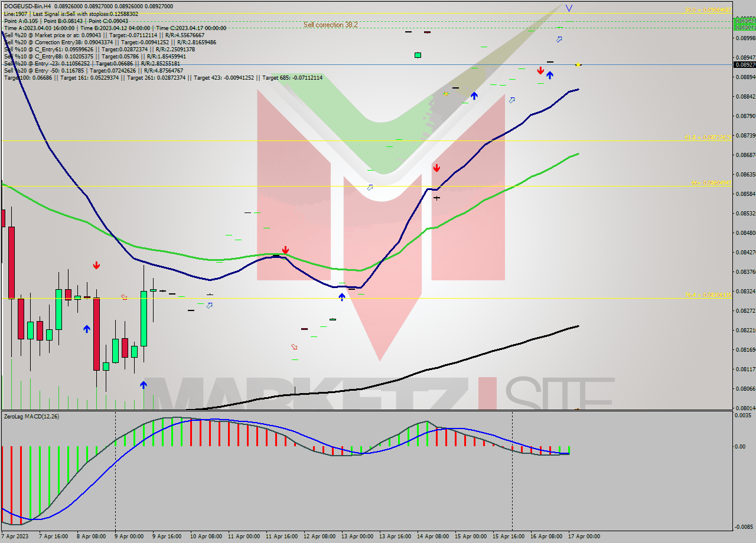Click the '14 Apr 08:00' time label

click(x=432, y=537)
